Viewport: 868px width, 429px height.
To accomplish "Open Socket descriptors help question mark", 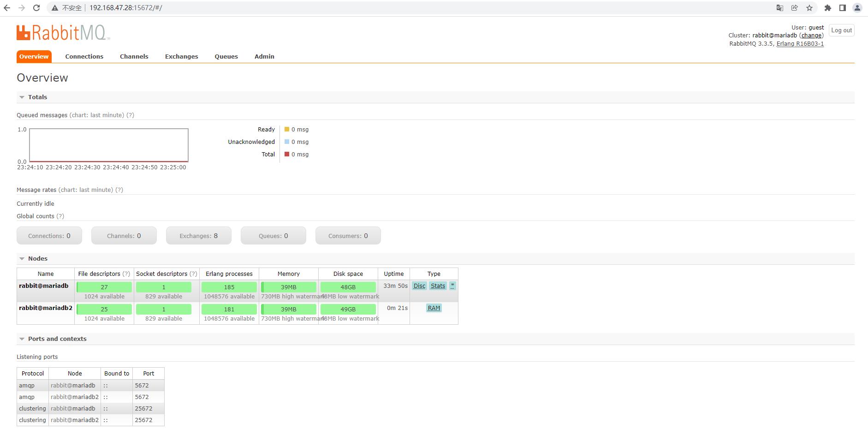I will point(194,274).
